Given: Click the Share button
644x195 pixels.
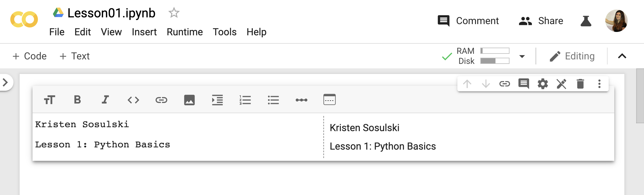Looking at the screenshot, I should click(541, 21).
